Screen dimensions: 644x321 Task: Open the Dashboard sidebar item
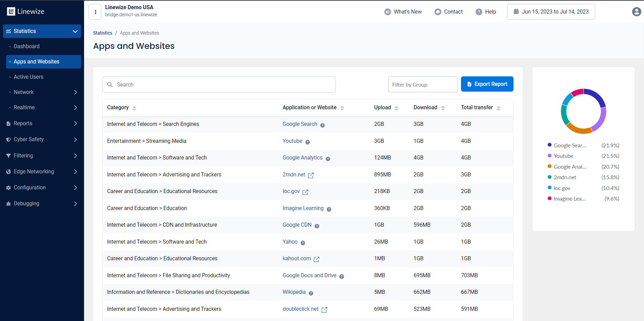[x=26, y=46]
